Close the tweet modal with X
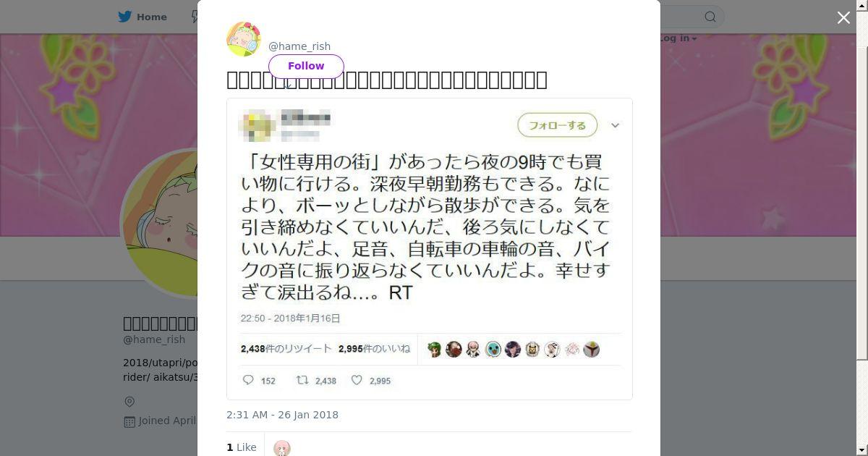 click(843, 17)
